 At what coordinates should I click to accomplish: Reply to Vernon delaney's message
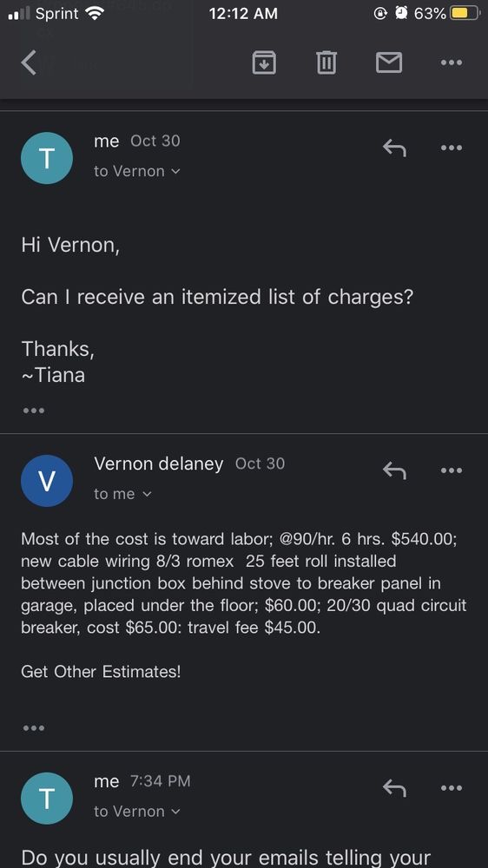pyautogui.click(x=394, y=470)
